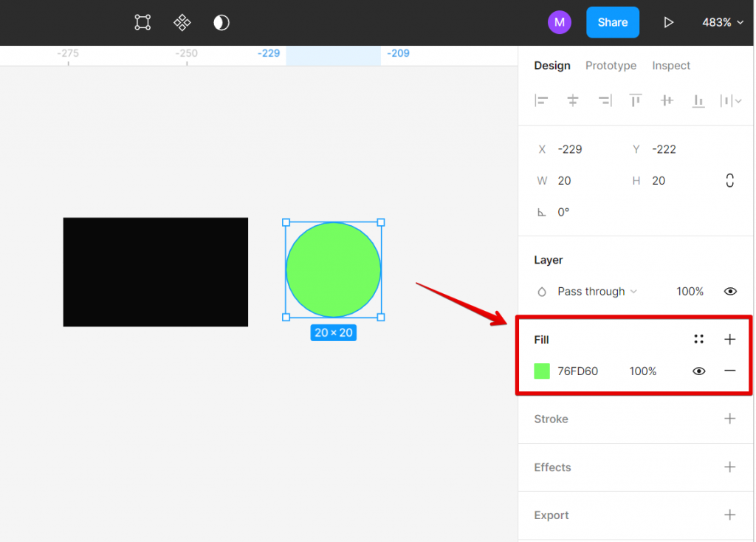Image resolution: width=756 pixels, height=542 pixels.
Task: Add a new stroke with the plus button
Action: (x=730, y=419)
